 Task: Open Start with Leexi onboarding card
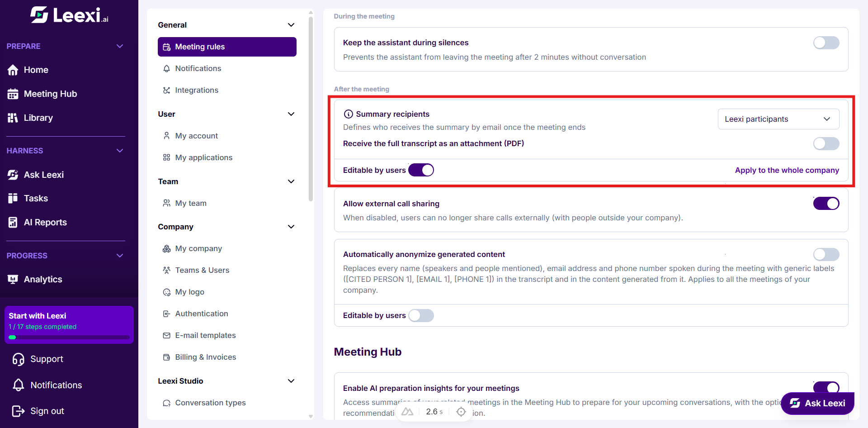tap(69, 325)
